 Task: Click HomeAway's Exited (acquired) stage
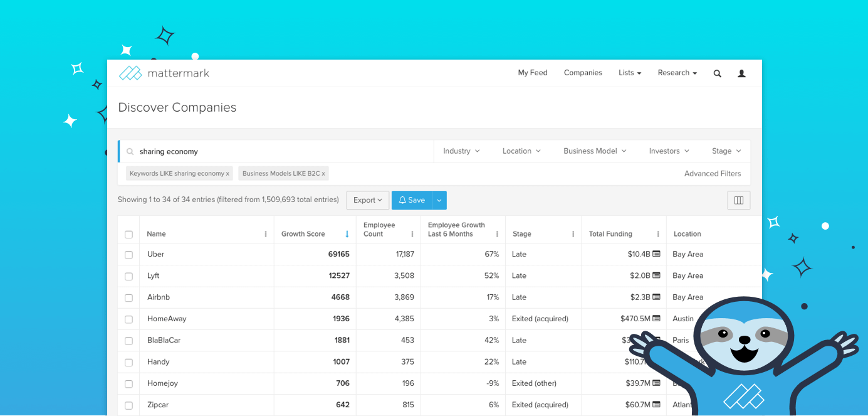(540, 319)
